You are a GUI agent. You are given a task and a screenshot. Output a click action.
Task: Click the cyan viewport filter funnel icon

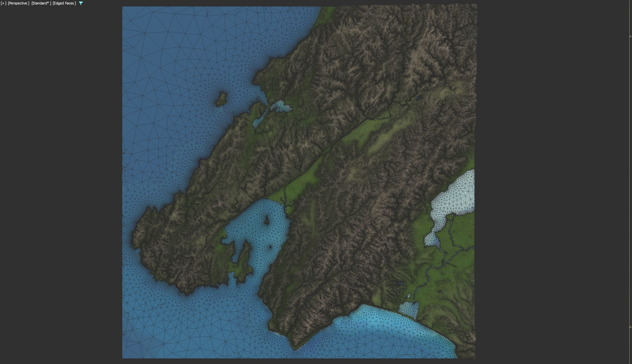(x=81, y=3)
